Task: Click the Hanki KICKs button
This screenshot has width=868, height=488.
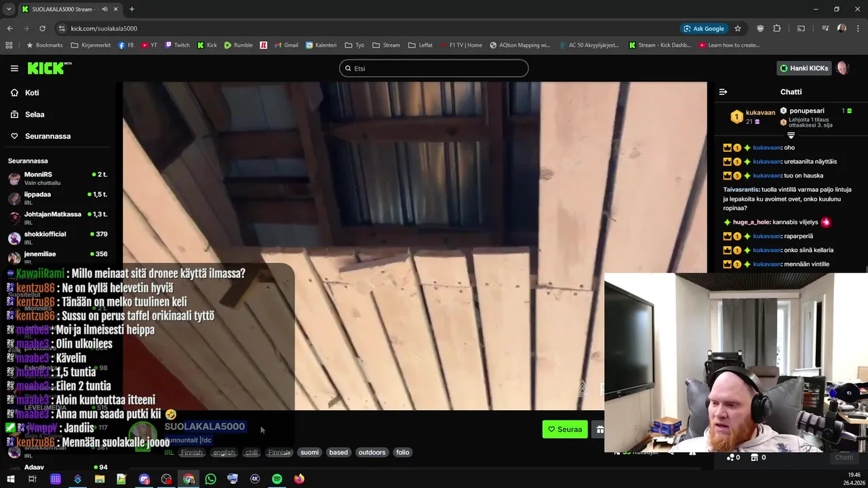Action: (x=804, y=68)
